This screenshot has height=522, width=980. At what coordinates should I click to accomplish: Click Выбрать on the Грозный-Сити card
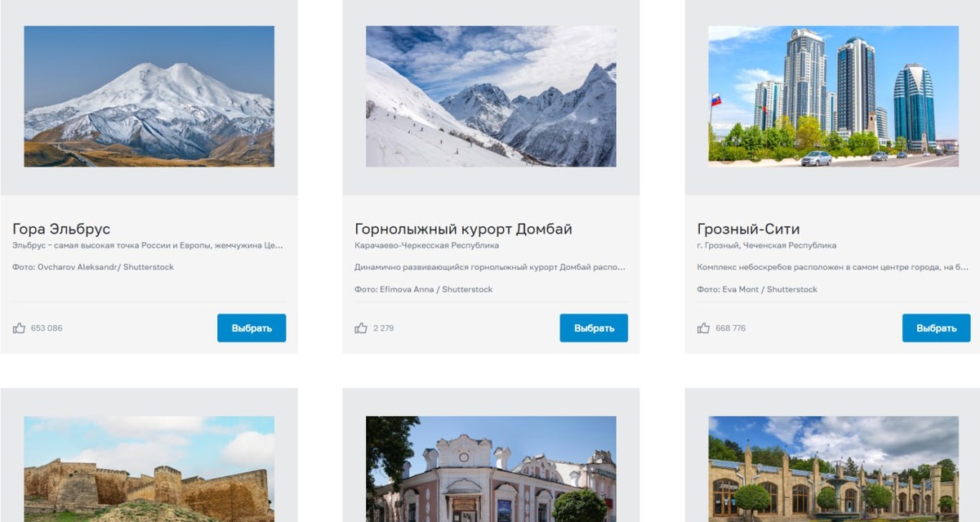(936, 328)
